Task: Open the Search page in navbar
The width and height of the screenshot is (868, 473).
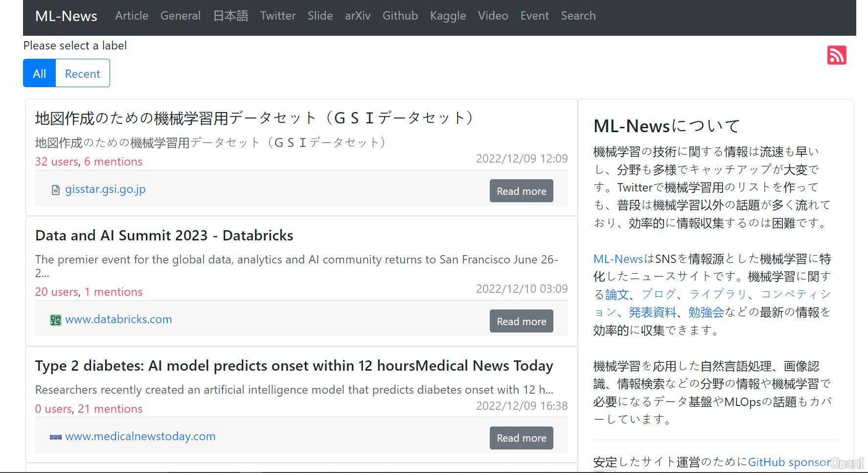Action: 578,16
